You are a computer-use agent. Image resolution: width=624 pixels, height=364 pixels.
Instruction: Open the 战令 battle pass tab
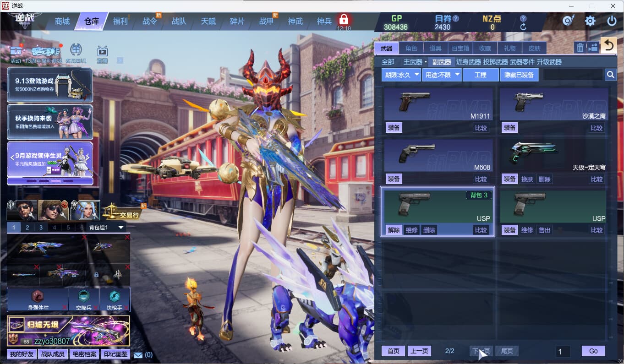click(149, 22)
